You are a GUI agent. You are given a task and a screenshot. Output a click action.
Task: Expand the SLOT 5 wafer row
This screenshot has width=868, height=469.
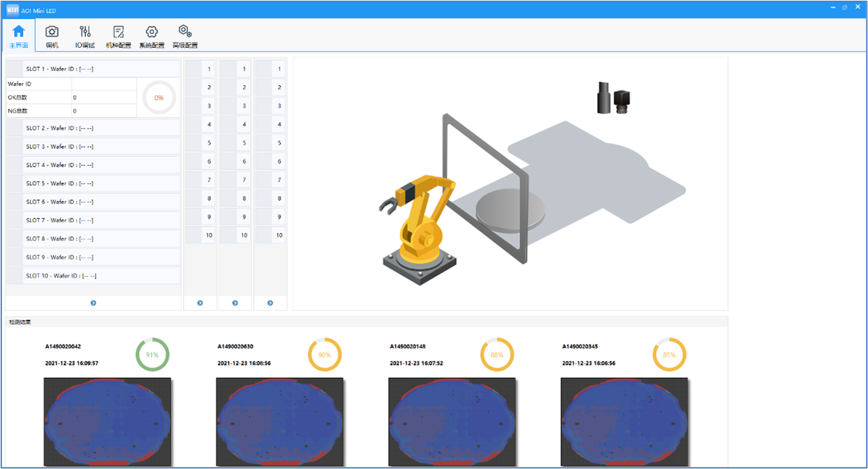[93, 183]
